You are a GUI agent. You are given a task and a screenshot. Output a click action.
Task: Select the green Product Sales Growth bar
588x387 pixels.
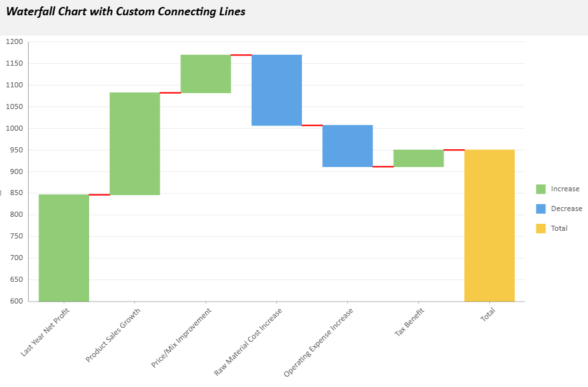[134, 143]
